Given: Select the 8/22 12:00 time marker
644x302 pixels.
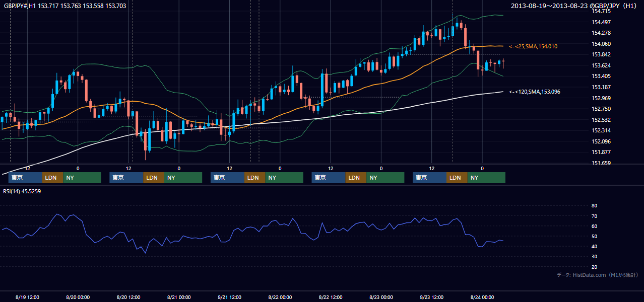Looking at the screenshot, I should 331,297.
